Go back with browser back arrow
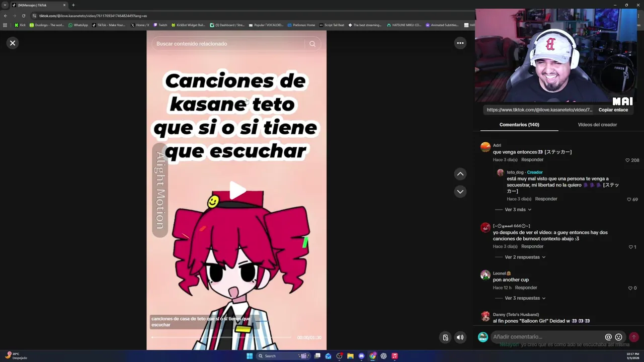The width and height of the screenshot is (644, 362). [x=6, y=16]
